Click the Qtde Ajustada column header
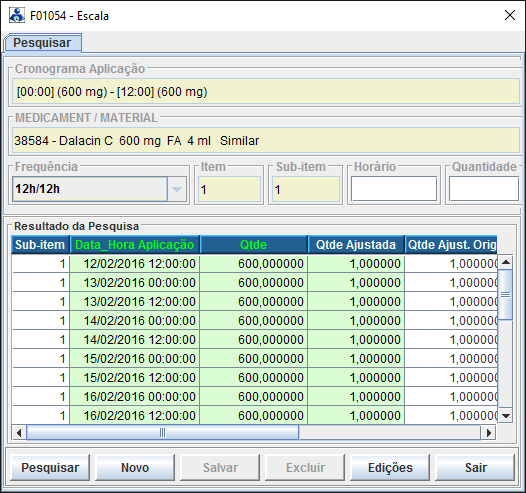Viewport: 526px width, 493px height. tap(356, 244)
